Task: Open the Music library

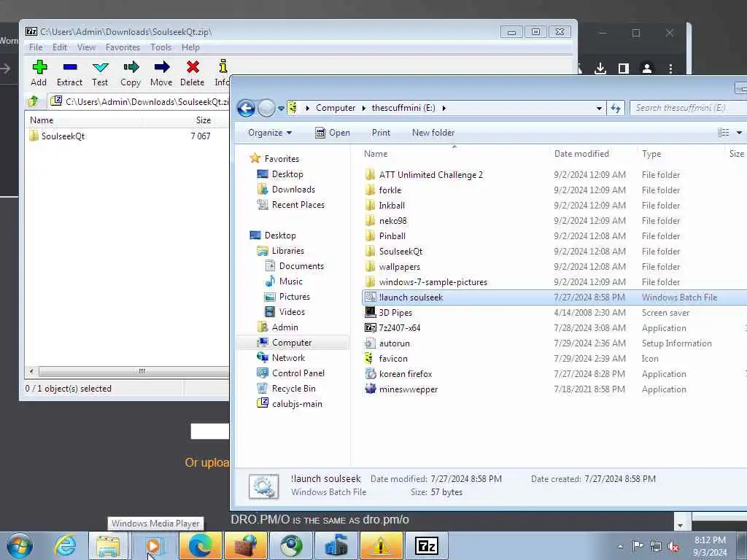Action: click(290, 281)
